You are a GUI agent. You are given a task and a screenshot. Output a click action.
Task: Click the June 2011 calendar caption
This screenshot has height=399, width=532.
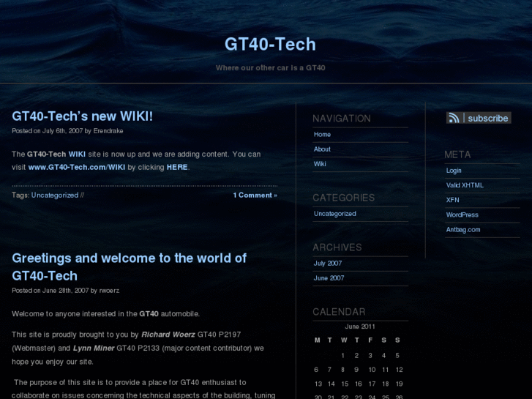click(360, 327)
